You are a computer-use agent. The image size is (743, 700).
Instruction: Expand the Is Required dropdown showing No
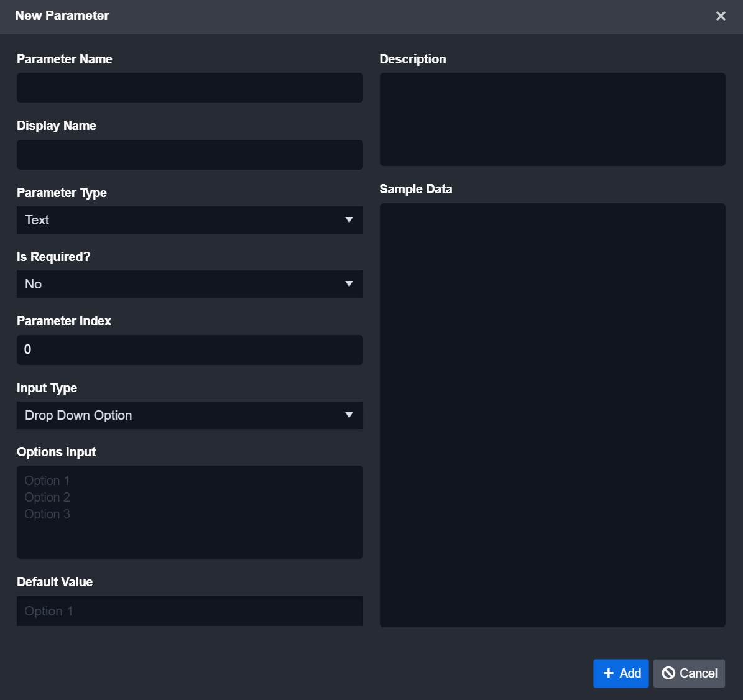[x=190, y=284]
